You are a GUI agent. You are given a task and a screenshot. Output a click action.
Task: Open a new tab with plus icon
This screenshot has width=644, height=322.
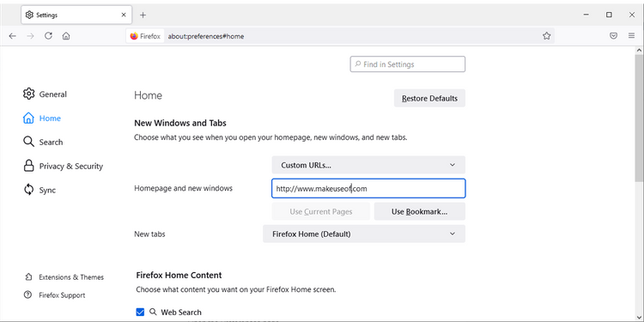pos(143,15)
